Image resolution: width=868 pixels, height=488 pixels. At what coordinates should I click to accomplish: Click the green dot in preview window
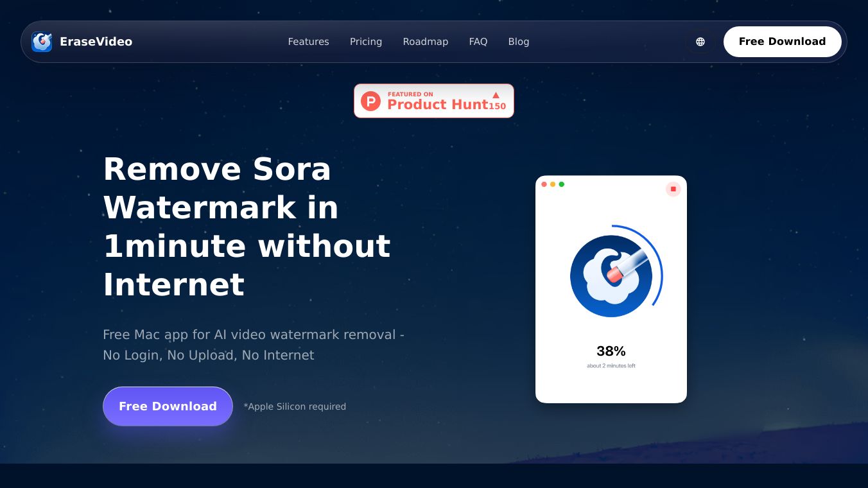click(562, 184)
